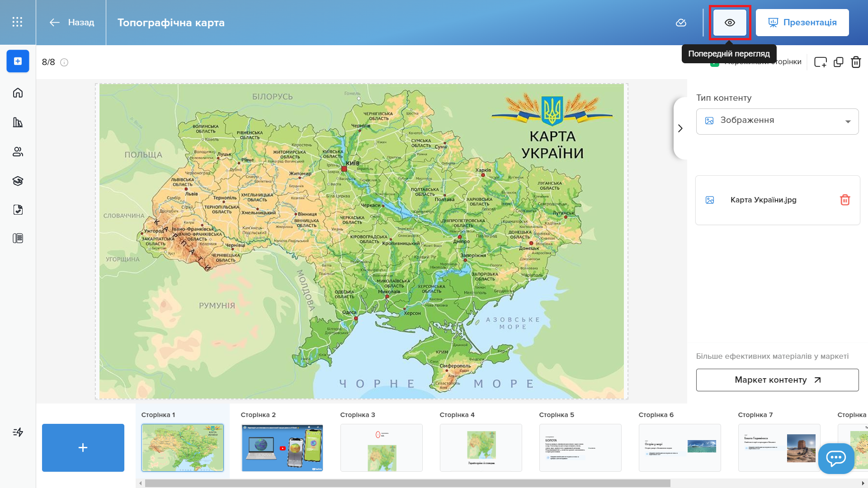Open the notebook journal sidebar icon
Screen dimensions: 868x488
tap(18, 238)
